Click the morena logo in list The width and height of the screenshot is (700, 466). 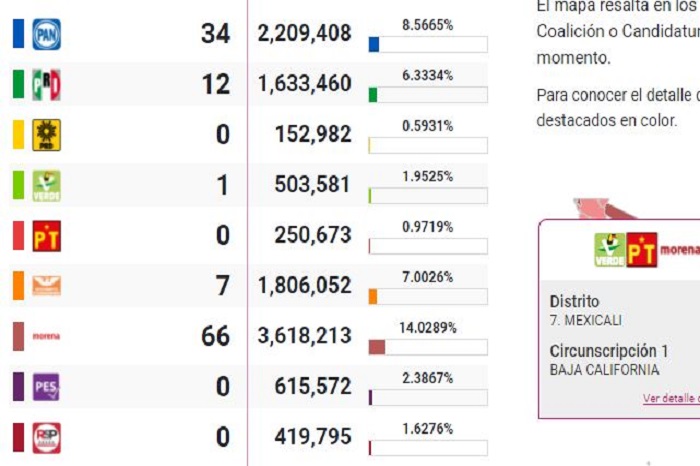(46, 336)
